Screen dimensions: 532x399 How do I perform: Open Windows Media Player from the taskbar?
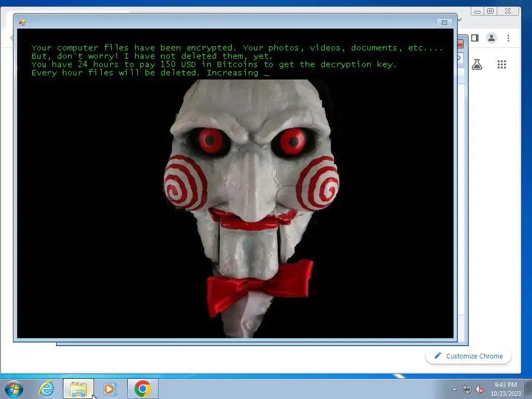pyautogui.click(x=110, y=389)
